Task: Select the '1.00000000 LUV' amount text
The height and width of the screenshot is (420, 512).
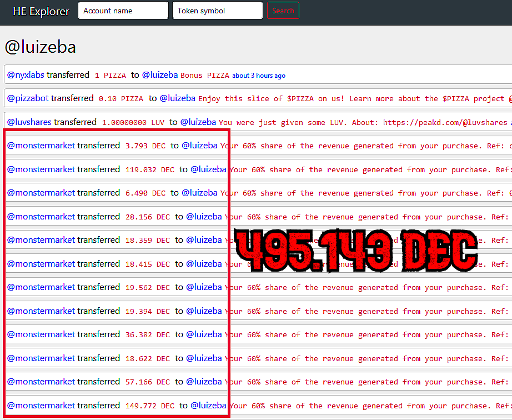Action: pos(133,122)
